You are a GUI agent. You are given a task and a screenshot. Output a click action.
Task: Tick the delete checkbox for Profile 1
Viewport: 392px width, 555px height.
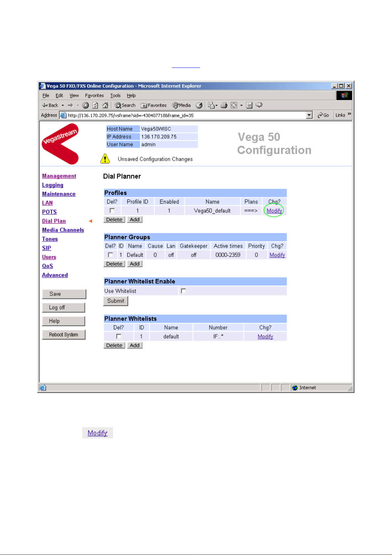click(x=112, y=210)
